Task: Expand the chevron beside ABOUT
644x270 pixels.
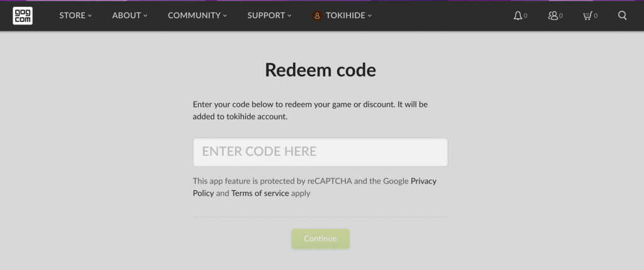Action: click(145, 16)
